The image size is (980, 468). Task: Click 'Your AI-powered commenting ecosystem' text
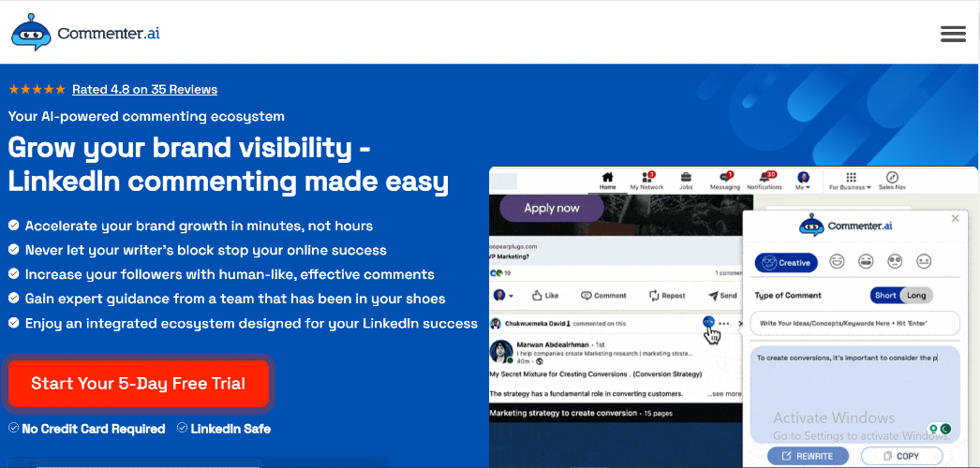click(x=146, y=116)
